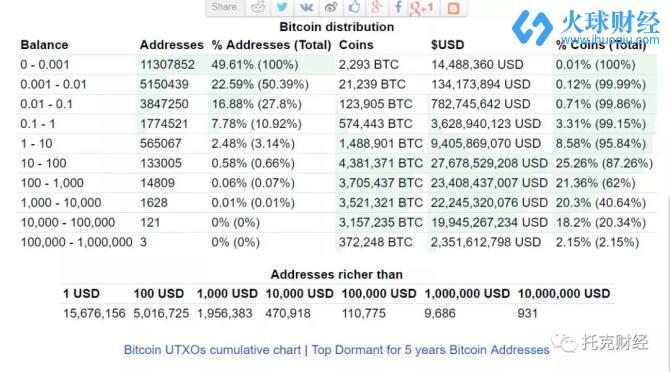Viewport: 670px width, 372px height.
Task: Share page via Facebook icon
Action: [398, 7]
